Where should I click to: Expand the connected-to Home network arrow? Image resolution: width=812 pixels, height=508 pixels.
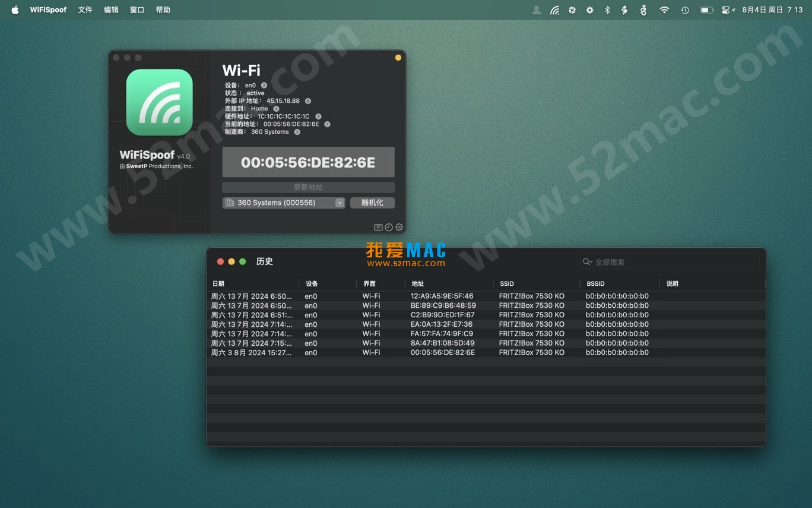[276, 109]
